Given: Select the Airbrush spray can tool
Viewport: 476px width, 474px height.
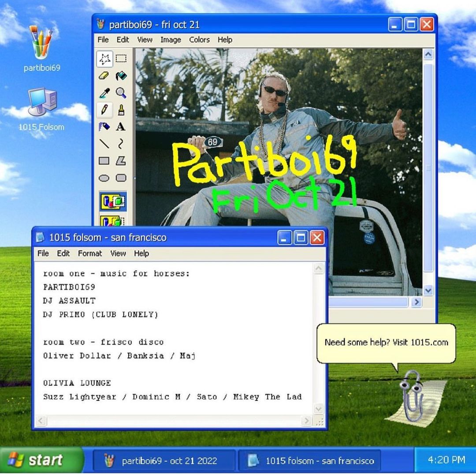Looking at the screenshot, I should tap(104, 127).
